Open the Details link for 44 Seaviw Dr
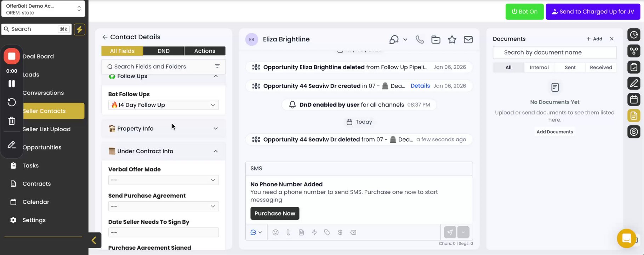Screen dimensions: 644x255 (420, 86)
